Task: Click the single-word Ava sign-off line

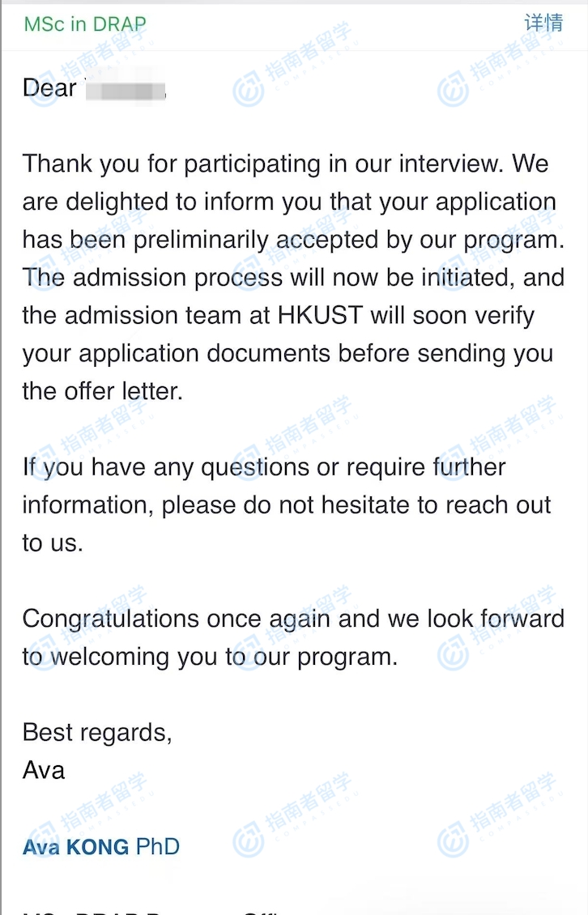Action: point(44,769)
